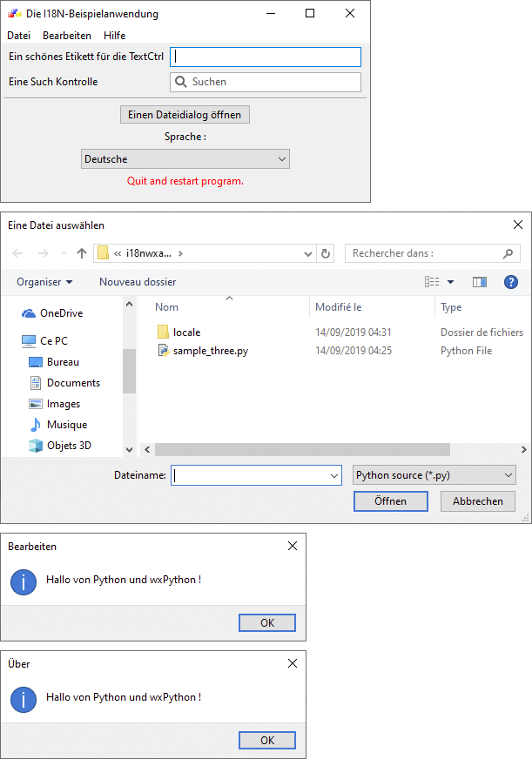This screenshot has width=532, height=759.
Task: Click the up-arrow parent folder icon
Action: (82, 253)
